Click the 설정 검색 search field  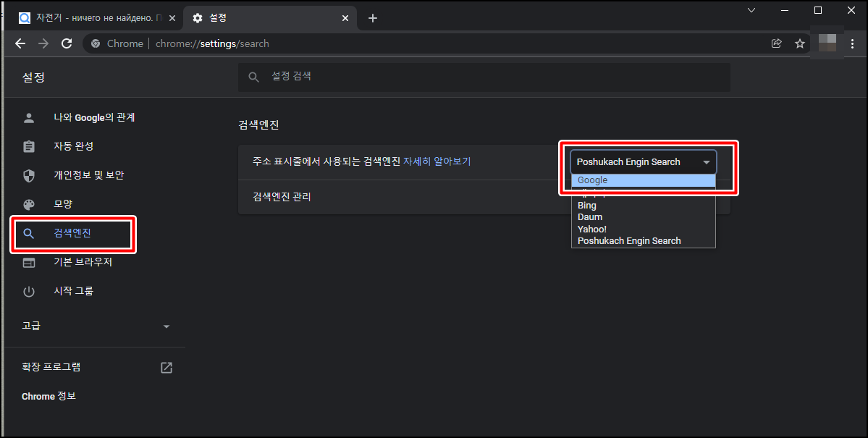tap(484, 77)
